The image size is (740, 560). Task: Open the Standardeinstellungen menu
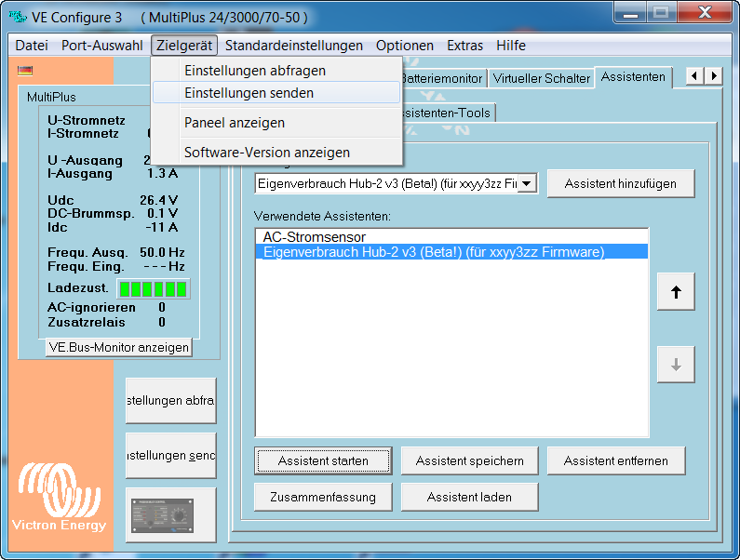(293, 46)
